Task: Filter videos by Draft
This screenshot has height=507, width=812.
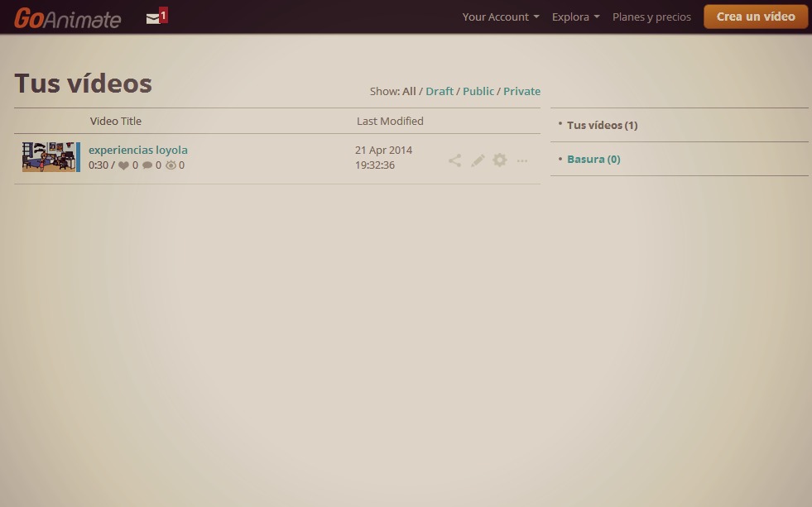Action: (440, 91)
